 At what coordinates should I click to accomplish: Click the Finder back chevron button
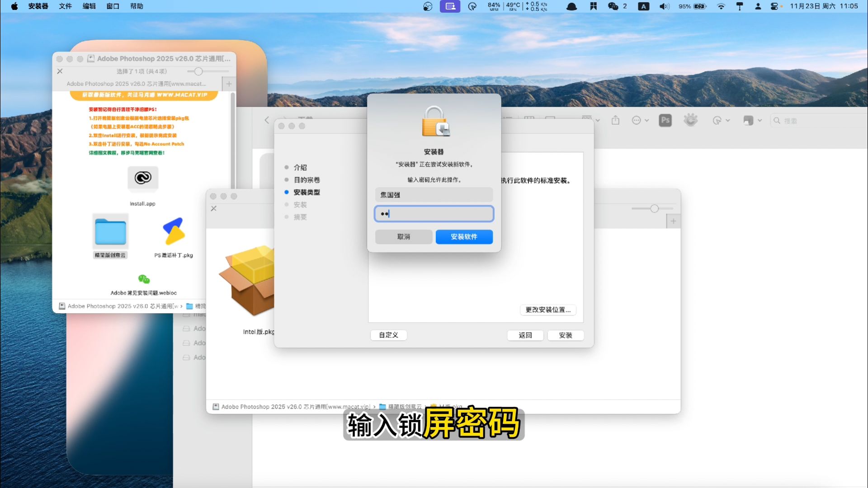(x=267, y=120)
